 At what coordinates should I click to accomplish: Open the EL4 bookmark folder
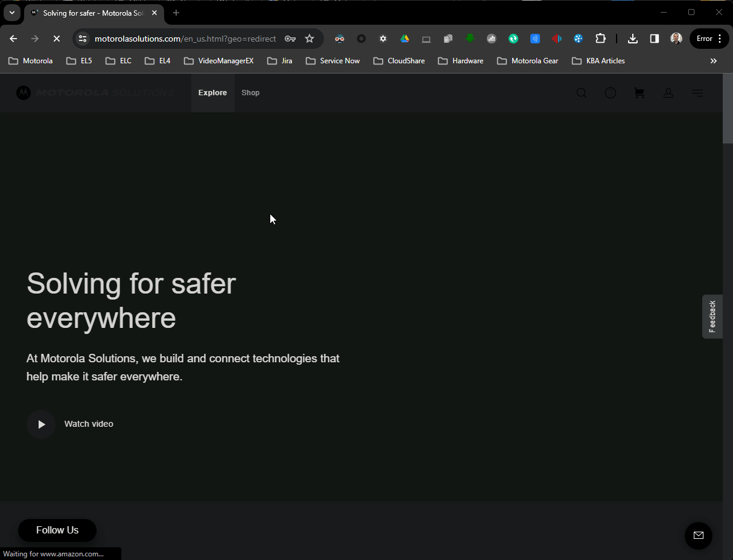click(x=158, y=61)
